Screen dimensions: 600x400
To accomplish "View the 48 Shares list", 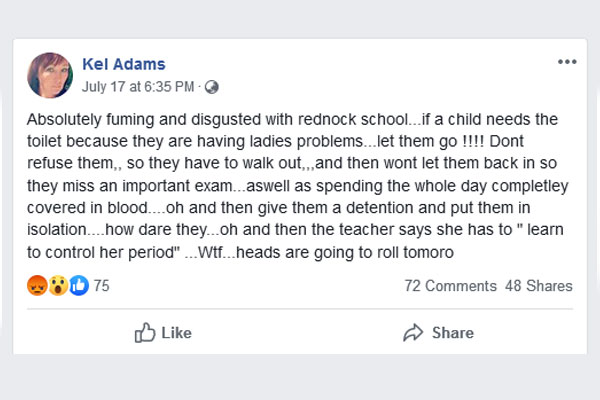I will point(539,286).
